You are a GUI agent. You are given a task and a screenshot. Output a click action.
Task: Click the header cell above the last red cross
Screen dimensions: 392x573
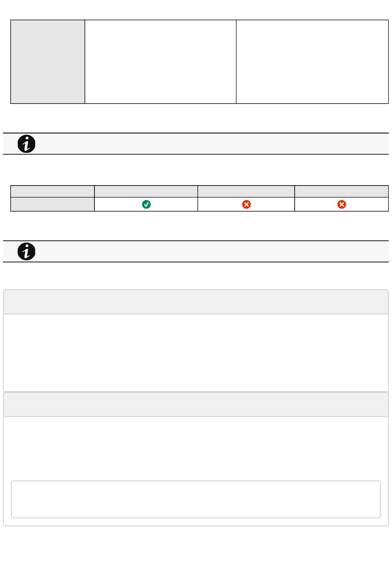tap(342, 191)
